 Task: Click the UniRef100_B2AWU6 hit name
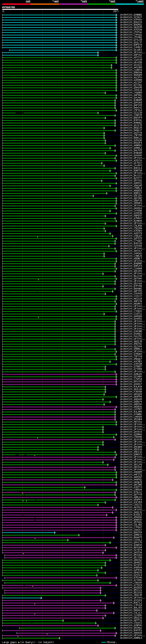(131, 221)
